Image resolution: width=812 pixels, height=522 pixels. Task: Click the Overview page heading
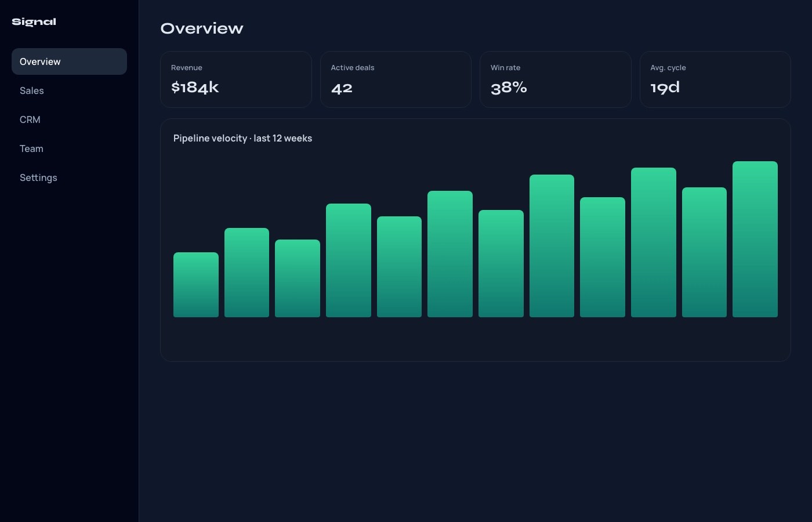tap(202, 28)
